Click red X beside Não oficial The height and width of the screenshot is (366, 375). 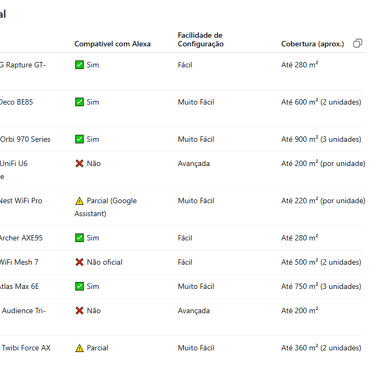click(79, 262)
